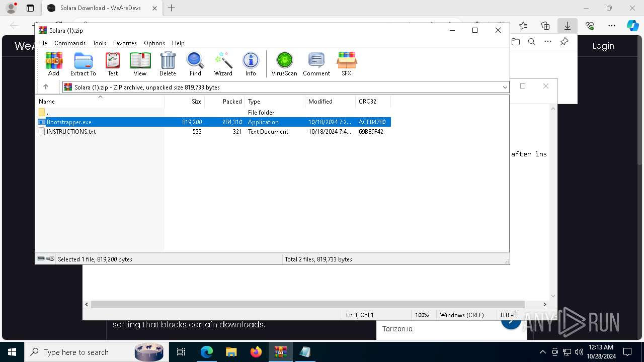Click the Windows (CRLF) status entry

click(x=462, y=315)
